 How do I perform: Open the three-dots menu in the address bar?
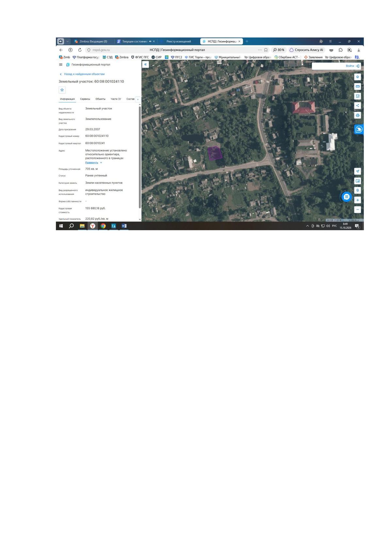point(260,50)
